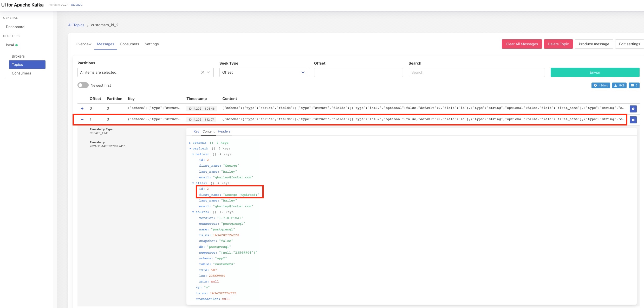The image size is (644, 308).
Task: Expand offset 0 message with plus icon
Action: click(82, 109)
